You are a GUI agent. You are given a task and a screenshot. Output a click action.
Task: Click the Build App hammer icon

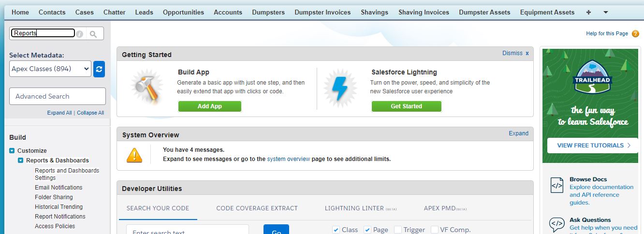click(144, 89)
